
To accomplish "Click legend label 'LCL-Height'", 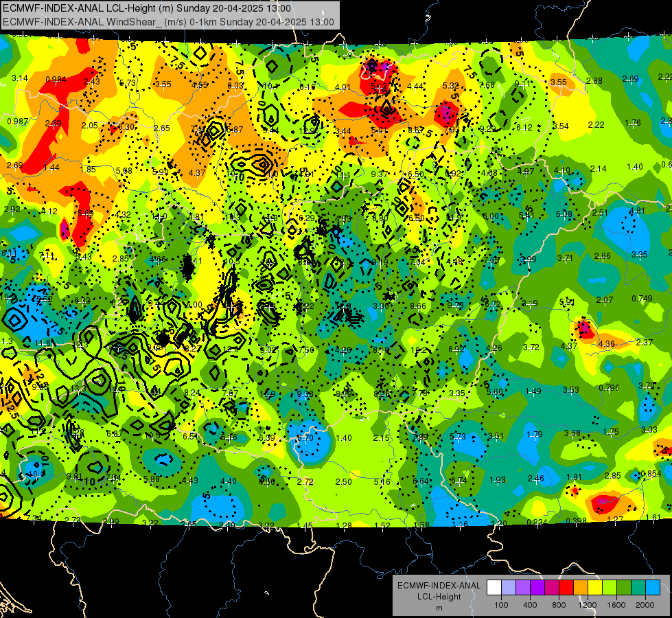I will (439, 597).
